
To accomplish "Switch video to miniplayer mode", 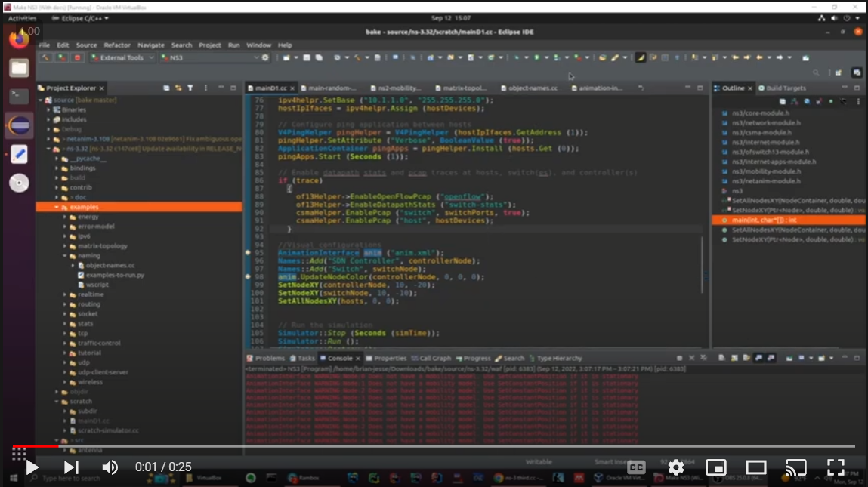I will 715,467.
